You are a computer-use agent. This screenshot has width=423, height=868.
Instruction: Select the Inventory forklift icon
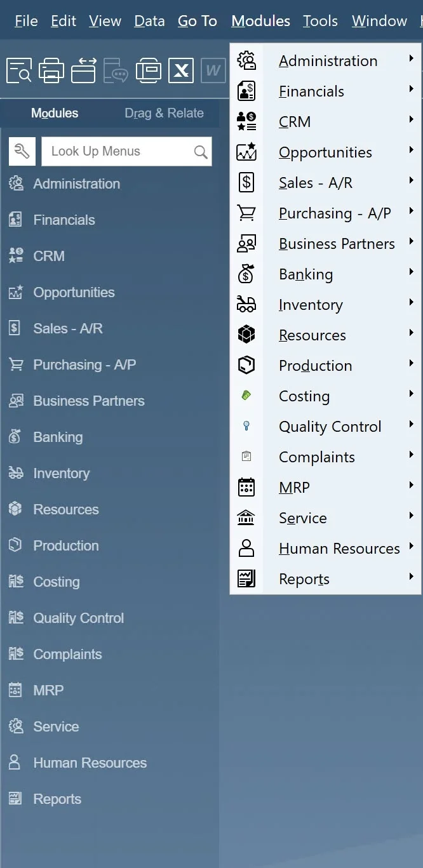click(246, 304)
